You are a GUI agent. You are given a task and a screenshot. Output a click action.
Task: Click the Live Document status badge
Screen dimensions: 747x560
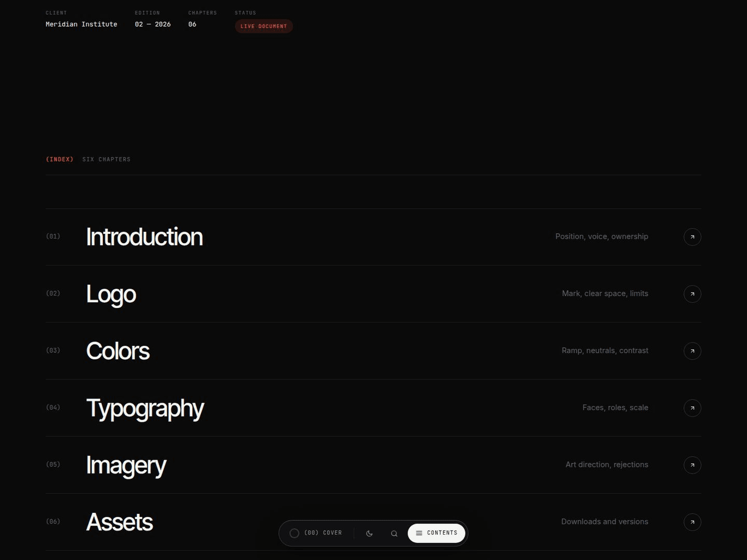[264, 26]
